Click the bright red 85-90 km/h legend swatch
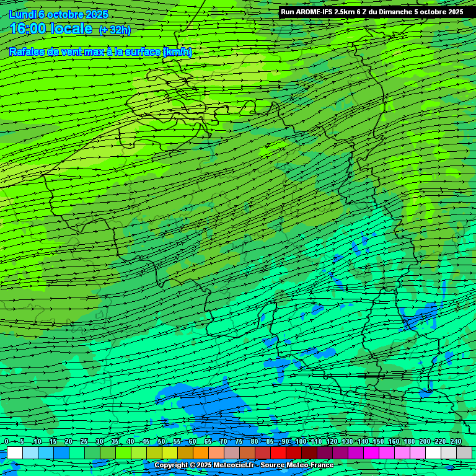Viewport: 476px width, 476px height. point(278,452)
